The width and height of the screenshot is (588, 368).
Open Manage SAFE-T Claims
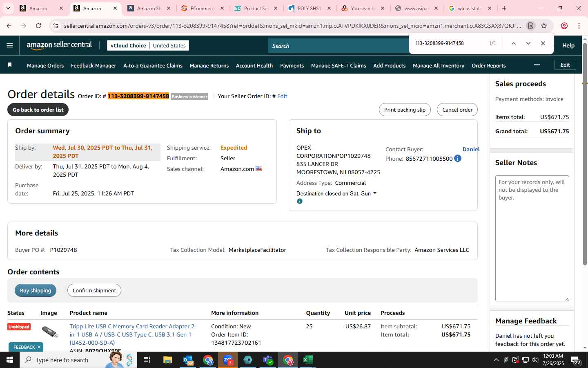pos(339,65)
